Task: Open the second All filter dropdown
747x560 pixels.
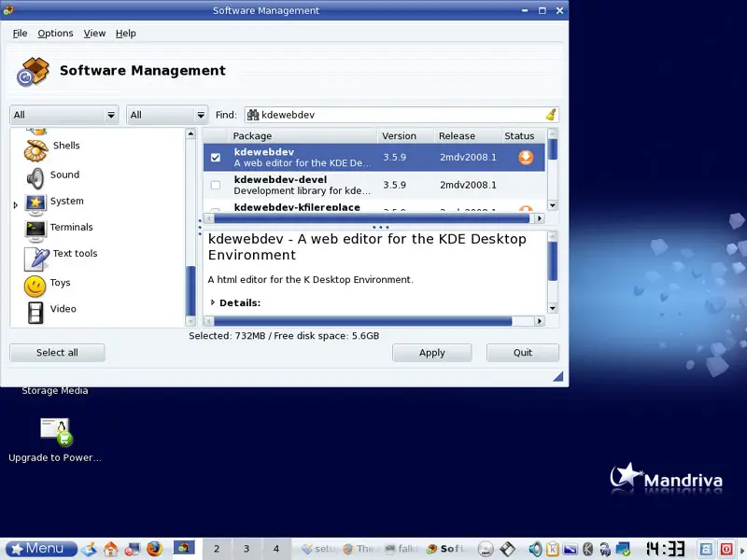Action: click(x=167, y=115)
